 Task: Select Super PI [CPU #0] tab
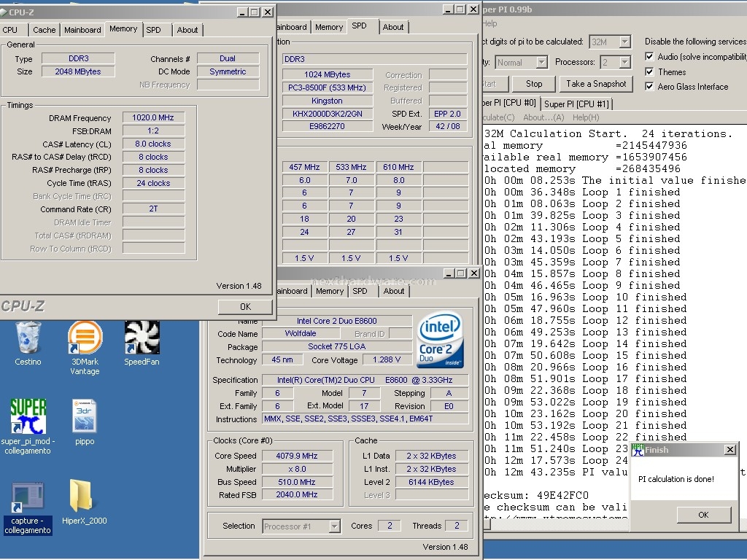(510, 102)
